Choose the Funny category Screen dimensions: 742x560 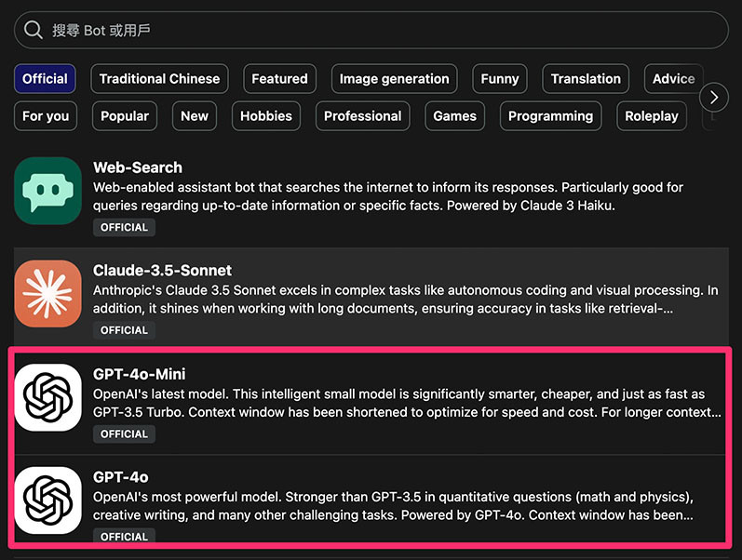[499, 79]
